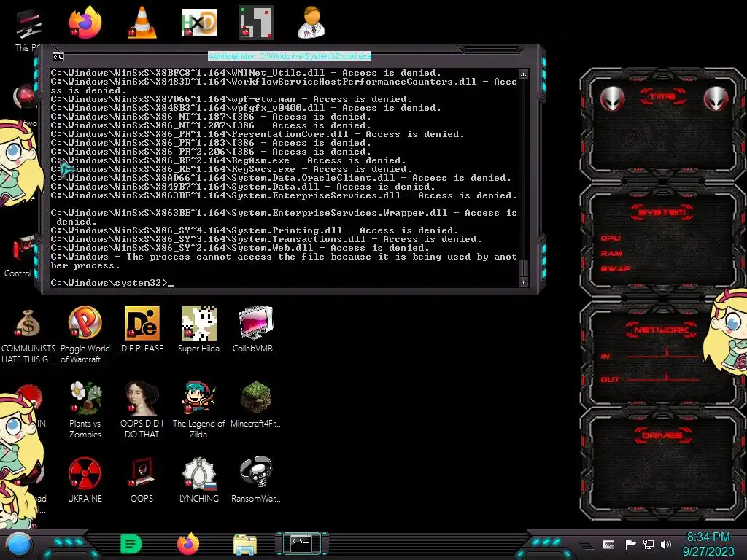The image size is (747, 560).
Task: Open the volume speaker tray icon
Action: click(x=666, y=544)
